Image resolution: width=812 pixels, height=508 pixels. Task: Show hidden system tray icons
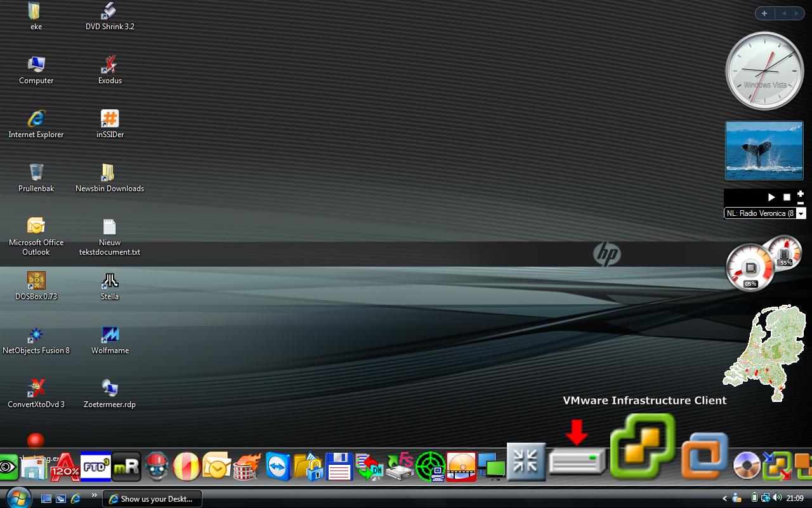tap(725, 498)
